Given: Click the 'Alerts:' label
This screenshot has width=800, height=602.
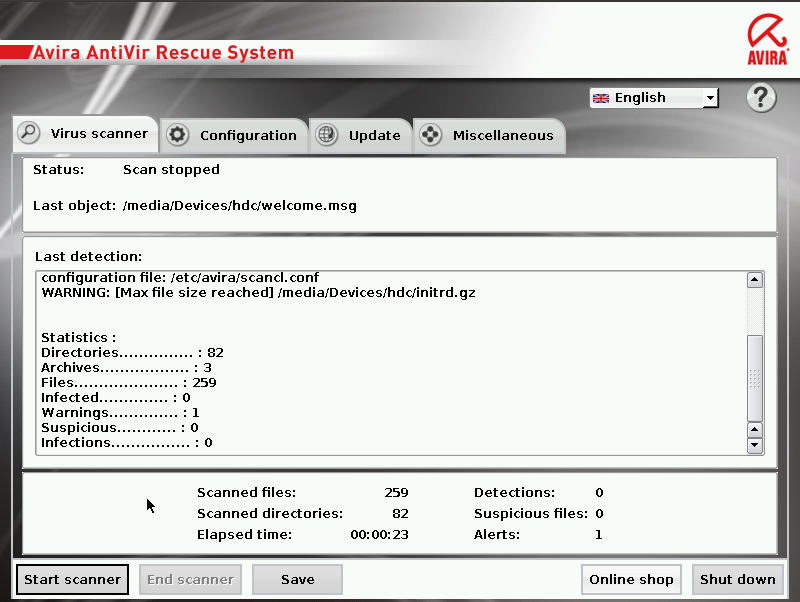Looking at the screenshot, I should click(497, 535).
